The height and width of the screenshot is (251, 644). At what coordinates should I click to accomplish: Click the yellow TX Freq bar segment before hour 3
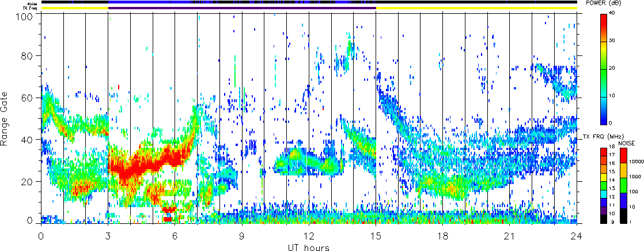[x=75, y=8]
